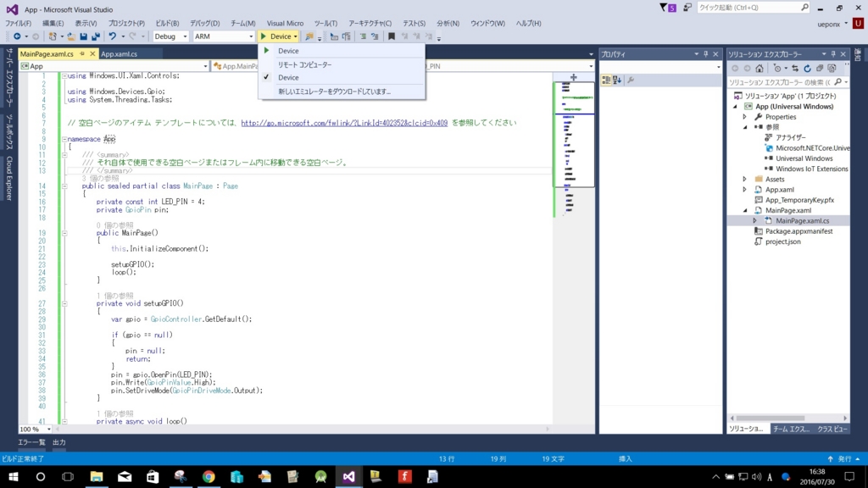Undo the last edit with the Undo icon
868x488 pixels.
(x=113, y=36)
